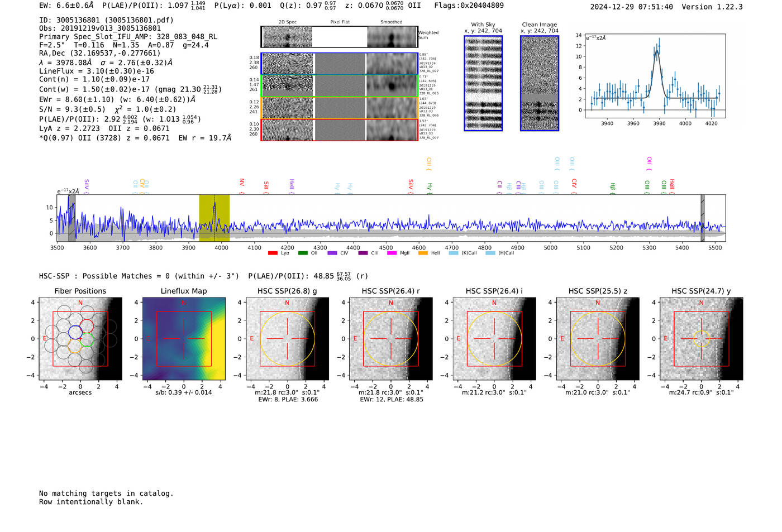The width and height of the screenshot is (782, 532).
Task: Click the yellow highlighted region in the spectrum
Action: 214,218
